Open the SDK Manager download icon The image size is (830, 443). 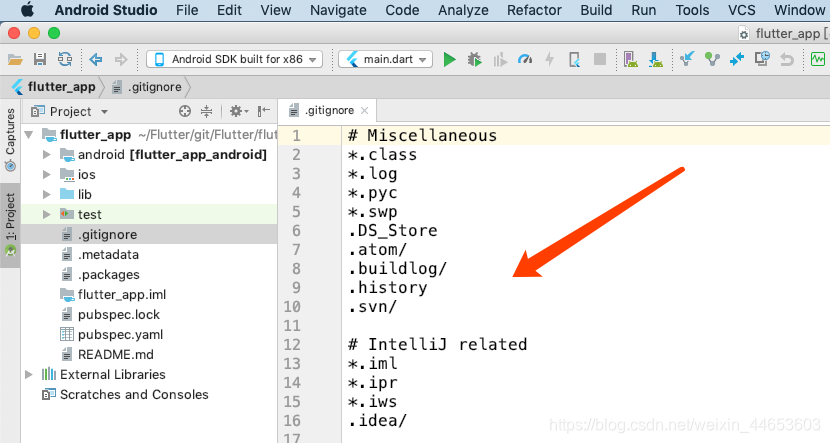[655, 59]
